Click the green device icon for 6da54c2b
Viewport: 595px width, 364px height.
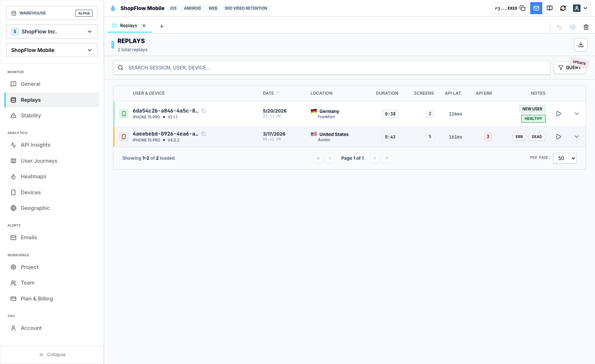[124, 114]
